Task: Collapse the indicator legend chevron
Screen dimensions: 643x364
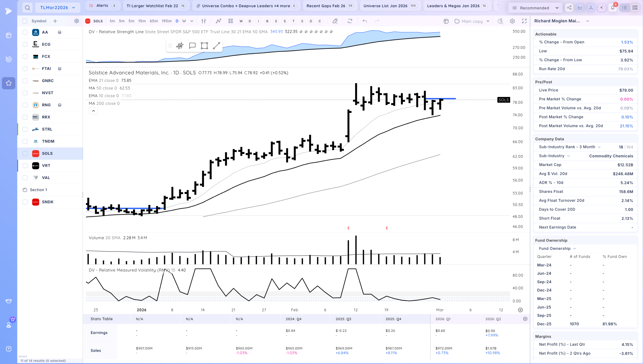Action: [93, 111]
